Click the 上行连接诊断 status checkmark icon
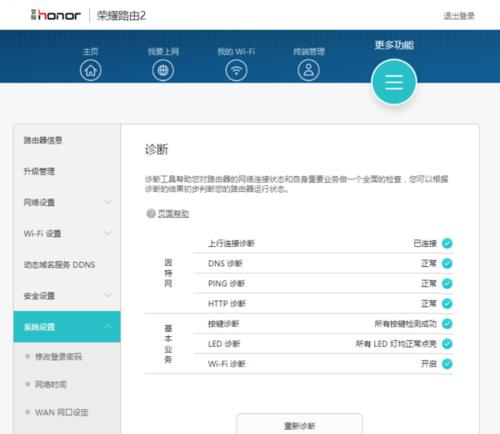500x434 pixels. click(447, 243)
